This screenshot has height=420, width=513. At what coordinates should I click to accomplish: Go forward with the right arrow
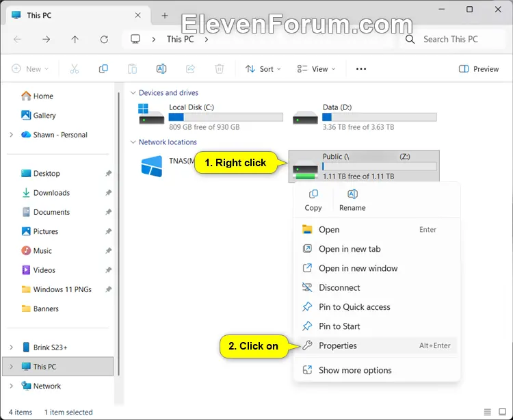[x=46, y=40]
